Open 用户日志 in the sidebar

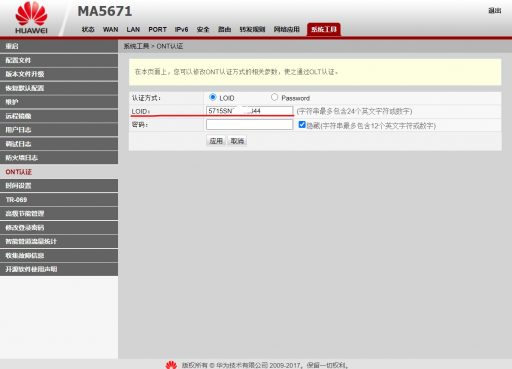pyautogui.click(x=59, y=130)
